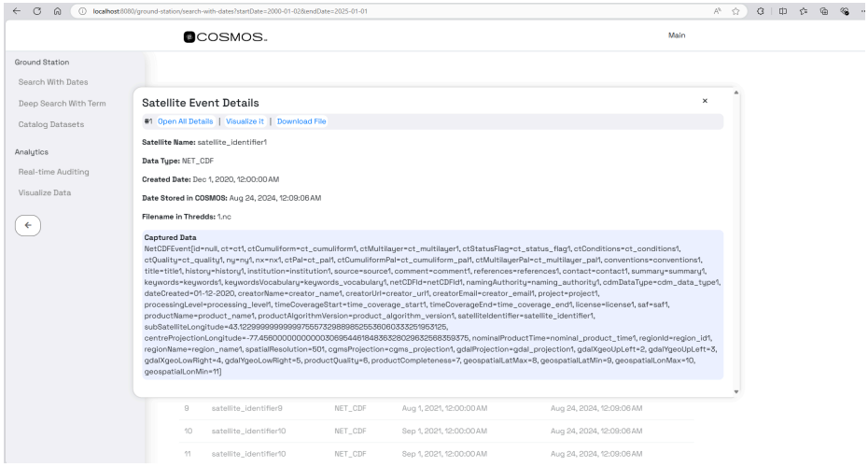
Task: Click the browser back arrow
Action: [x=10, y=9]
